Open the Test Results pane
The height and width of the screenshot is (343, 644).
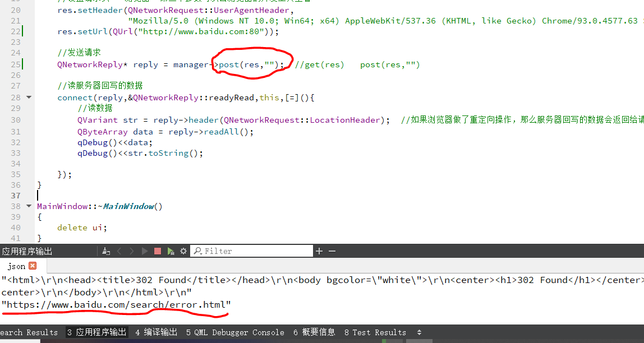pyautogui.click(x=375, y=332)
